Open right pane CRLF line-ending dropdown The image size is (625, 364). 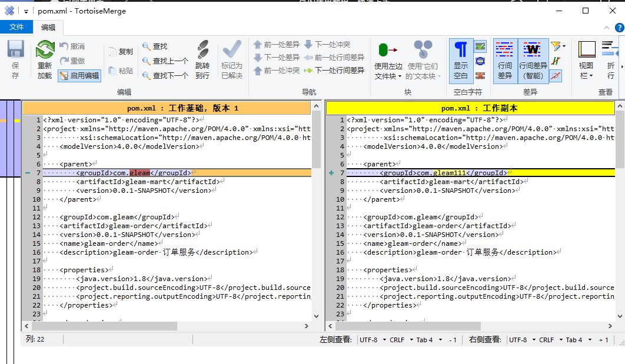551,340
